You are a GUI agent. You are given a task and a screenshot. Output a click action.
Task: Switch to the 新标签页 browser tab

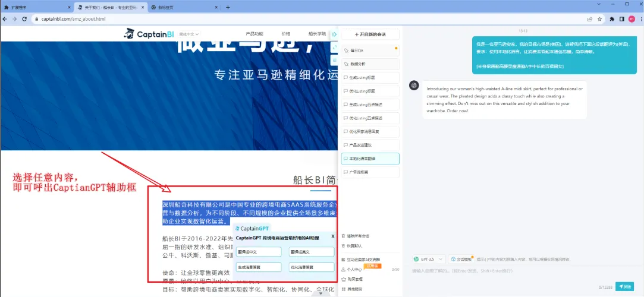click(x=184, y=7)
